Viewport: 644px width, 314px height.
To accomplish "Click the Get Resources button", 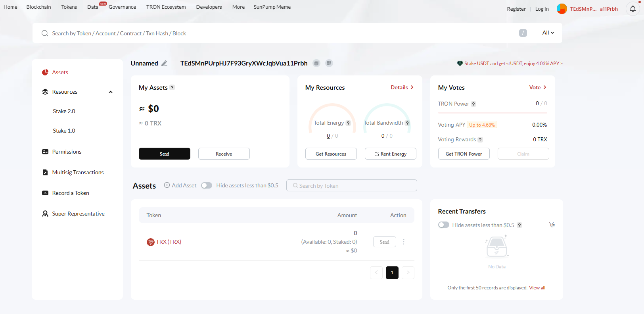I will 331,154.
